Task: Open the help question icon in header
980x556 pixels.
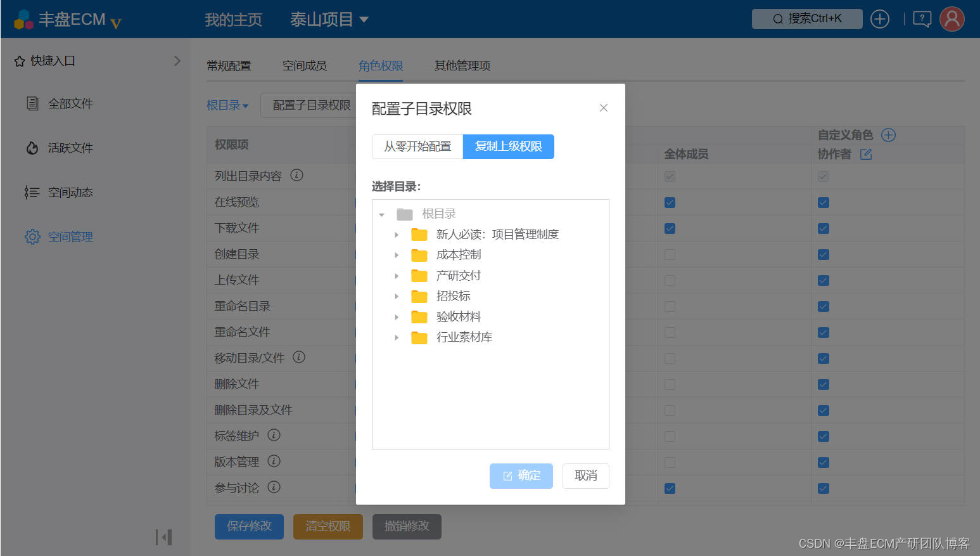Action: coord(922,19)
